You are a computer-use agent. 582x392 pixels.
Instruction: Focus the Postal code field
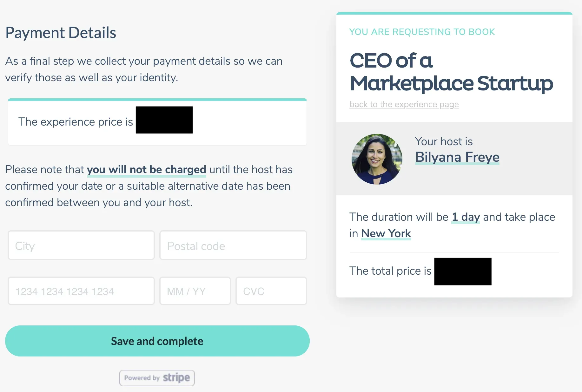click(x=233, y=245)
